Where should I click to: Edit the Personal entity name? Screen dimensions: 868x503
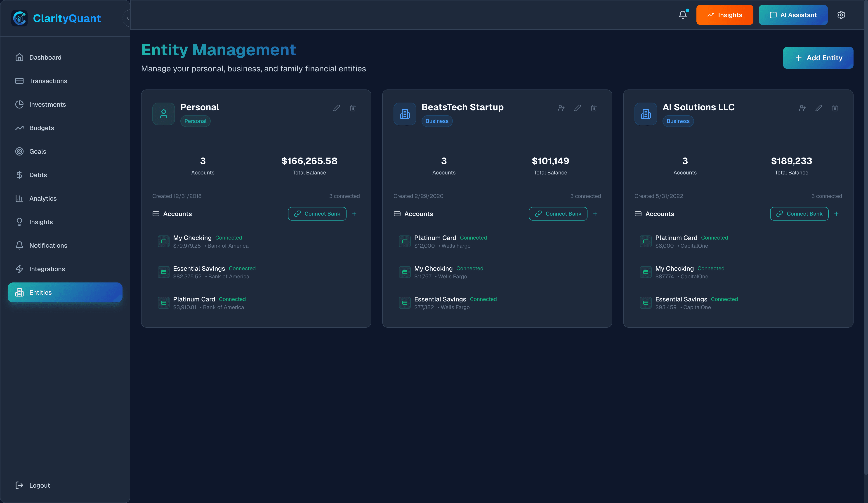click(337, 108)
